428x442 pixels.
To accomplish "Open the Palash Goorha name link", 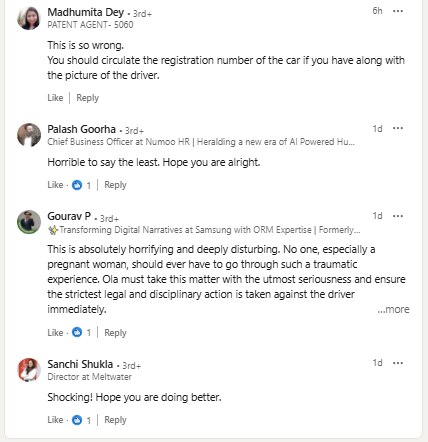I will click(x=81, y=129).
